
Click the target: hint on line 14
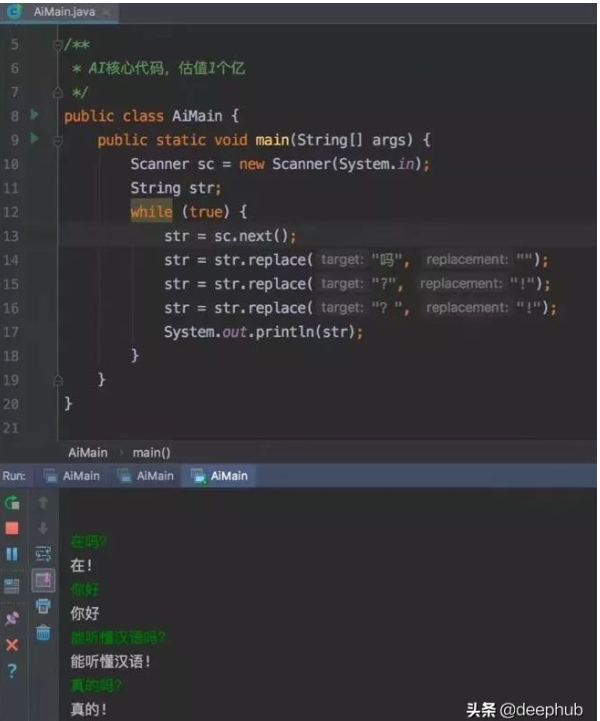coord(343,260)
